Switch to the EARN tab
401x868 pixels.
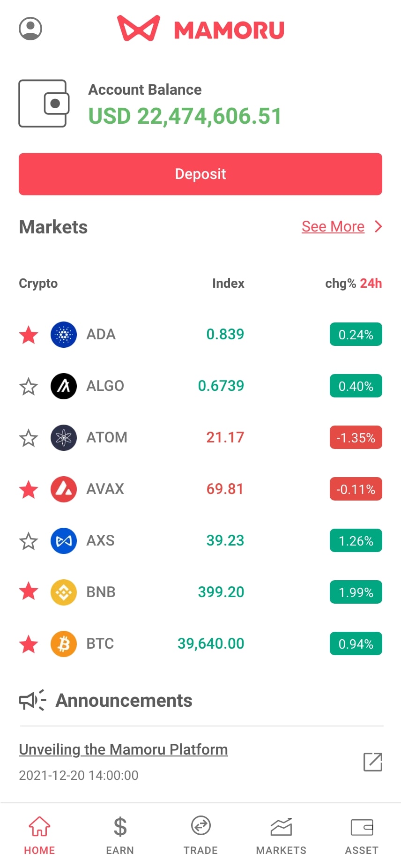(x=120, y=835)
